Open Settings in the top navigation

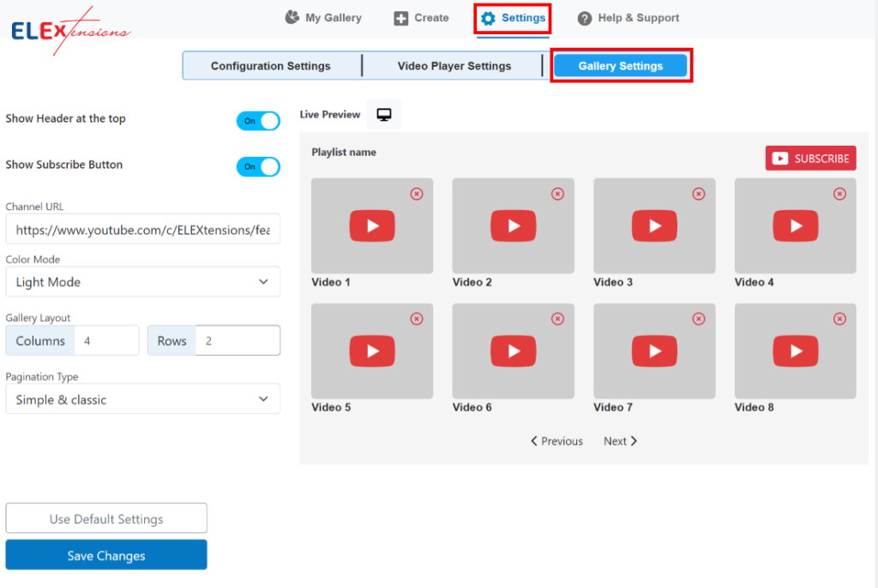pyautogui.click(x=513, y=18)
